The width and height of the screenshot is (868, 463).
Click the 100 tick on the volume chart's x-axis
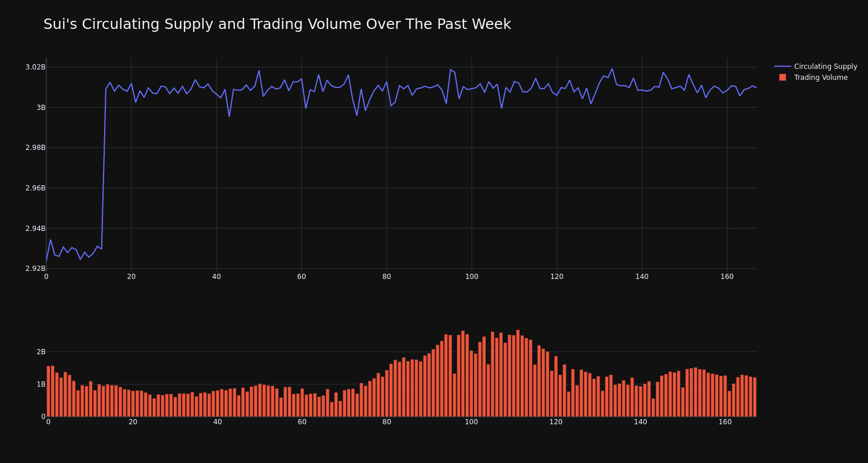coord(471,422)
